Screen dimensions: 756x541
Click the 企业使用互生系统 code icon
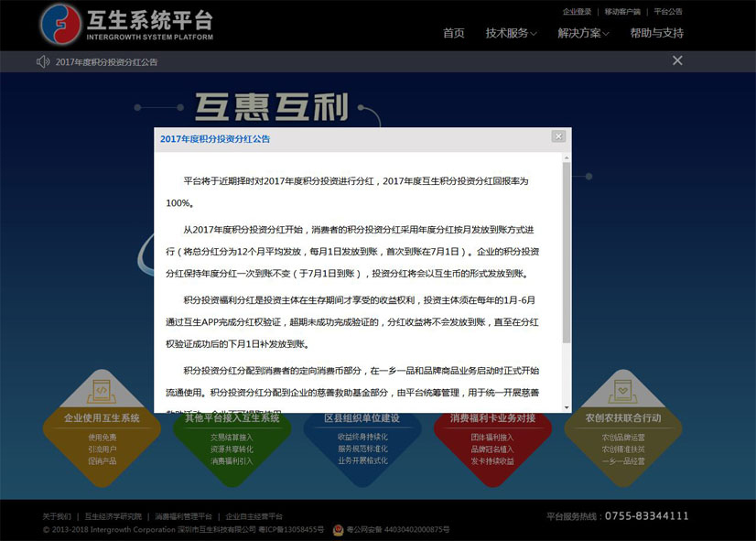(102, 390)
